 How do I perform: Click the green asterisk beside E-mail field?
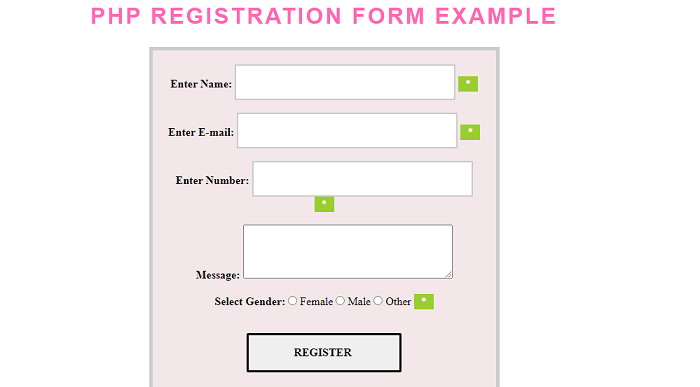click(x=470, y=132)
